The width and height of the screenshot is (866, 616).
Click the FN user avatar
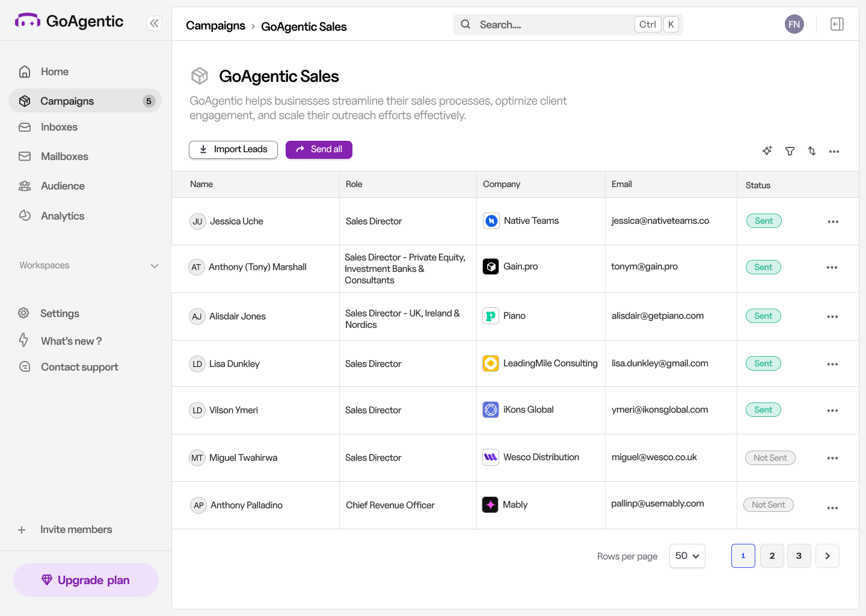(x=794, y=24)
